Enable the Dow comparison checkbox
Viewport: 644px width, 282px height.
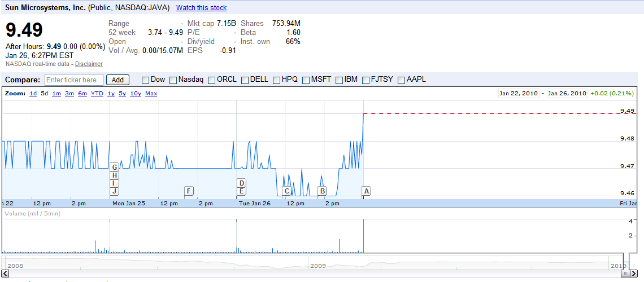pyautogui.click(x=145, y=80)
